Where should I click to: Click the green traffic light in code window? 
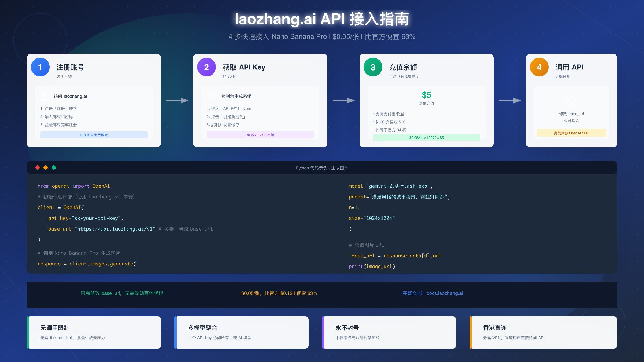point(54,167)
